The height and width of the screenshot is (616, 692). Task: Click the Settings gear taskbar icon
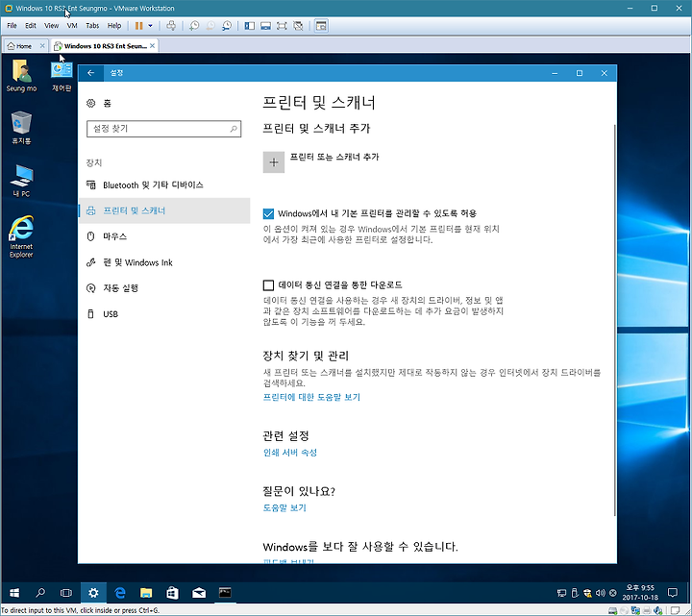tap(93, 593)
